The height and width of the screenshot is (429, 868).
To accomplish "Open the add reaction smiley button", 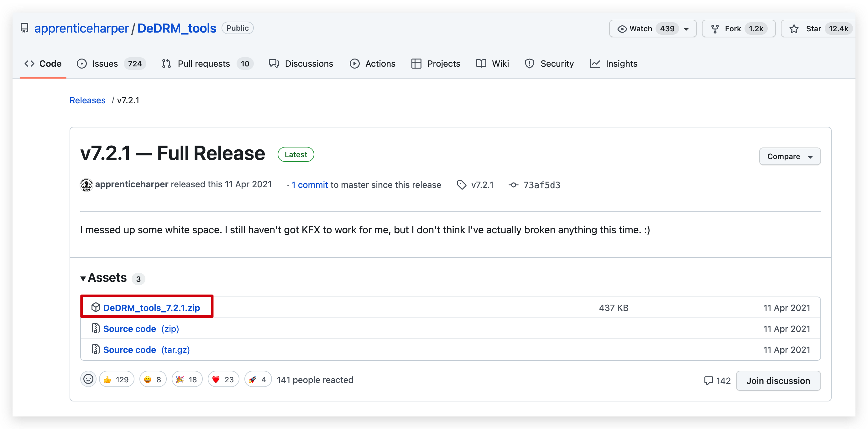I will 88,379.
